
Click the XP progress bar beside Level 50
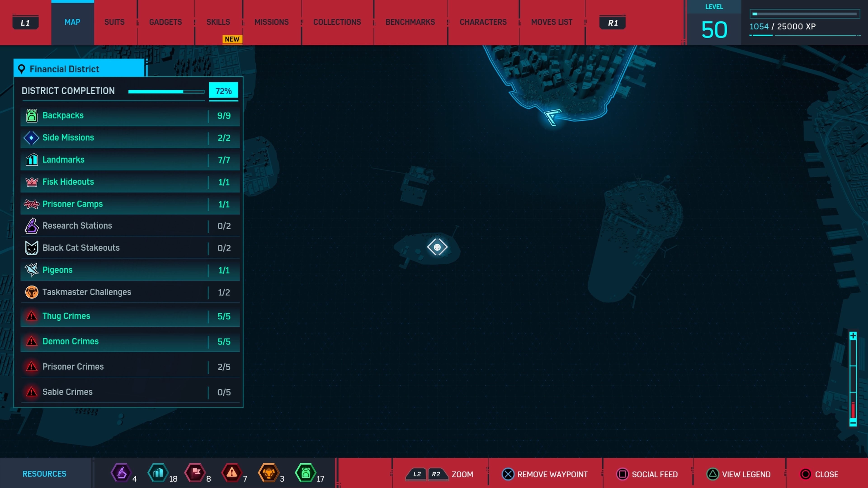(x=805, y=14)
